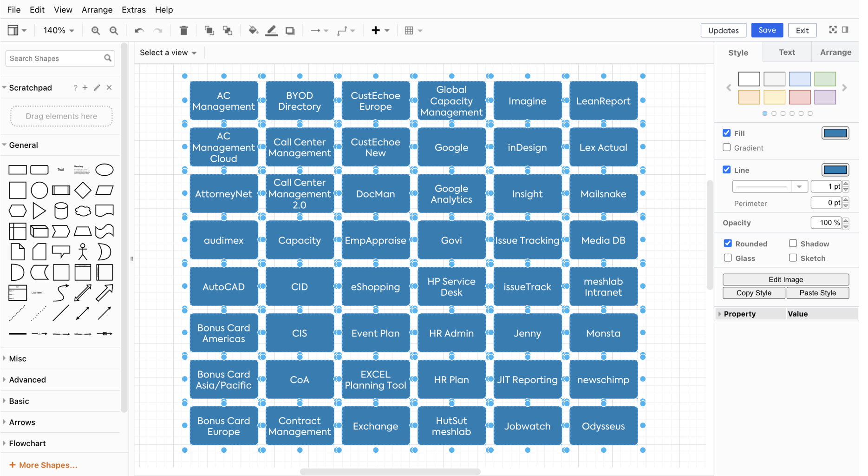Delete selection with trash icon

coord(183,31)
